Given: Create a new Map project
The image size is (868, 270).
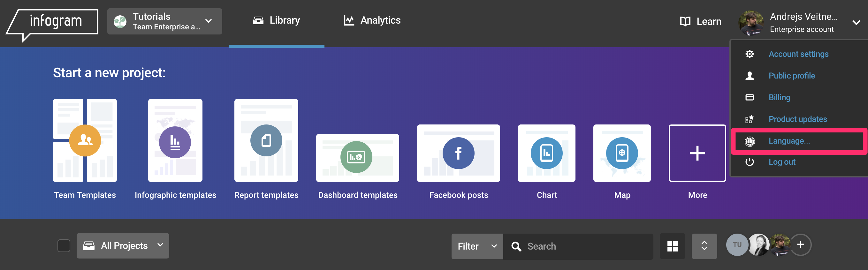Looking at the screenshot, I should [x=622, y=153].
